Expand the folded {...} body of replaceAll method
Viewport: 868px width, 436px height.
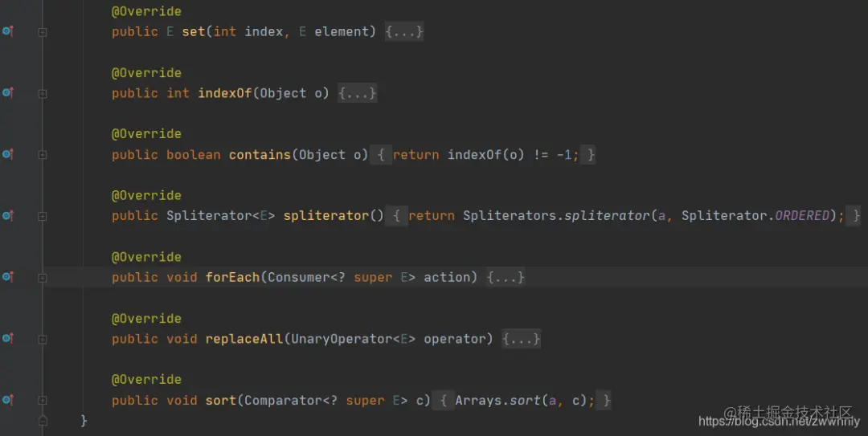click(521, 339)
